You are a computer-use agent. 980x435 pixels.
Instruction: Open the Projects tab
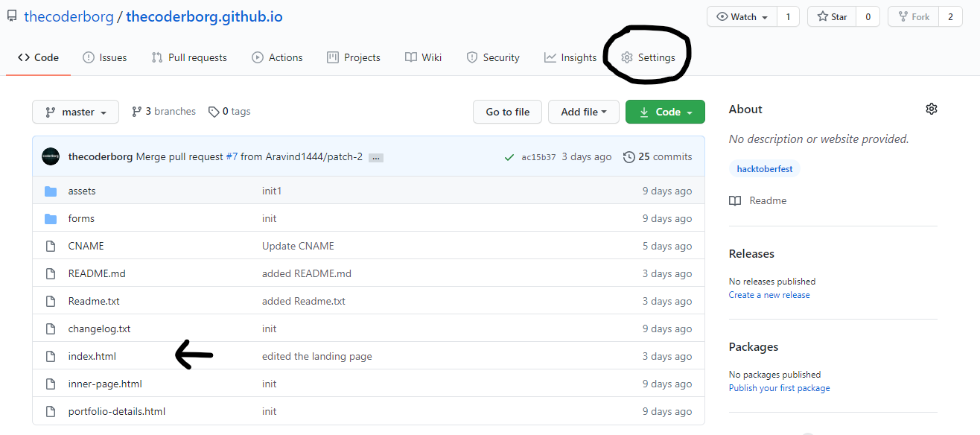[354, 57]
